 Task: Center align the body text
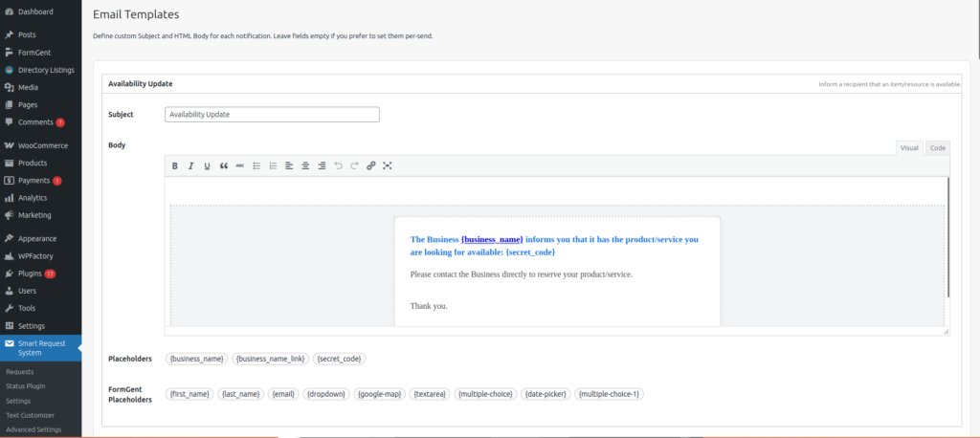pyautogui.click(x=305, y=165)
